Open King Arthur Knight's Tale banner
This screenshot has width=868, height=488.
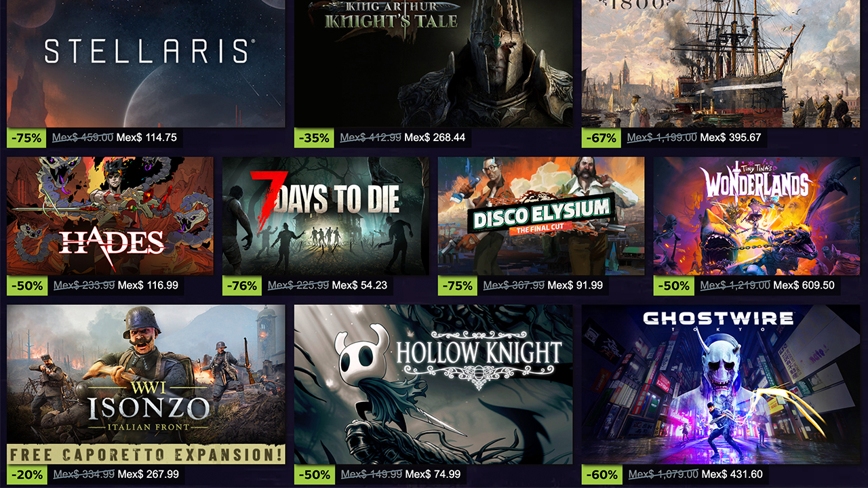(433, 63)
